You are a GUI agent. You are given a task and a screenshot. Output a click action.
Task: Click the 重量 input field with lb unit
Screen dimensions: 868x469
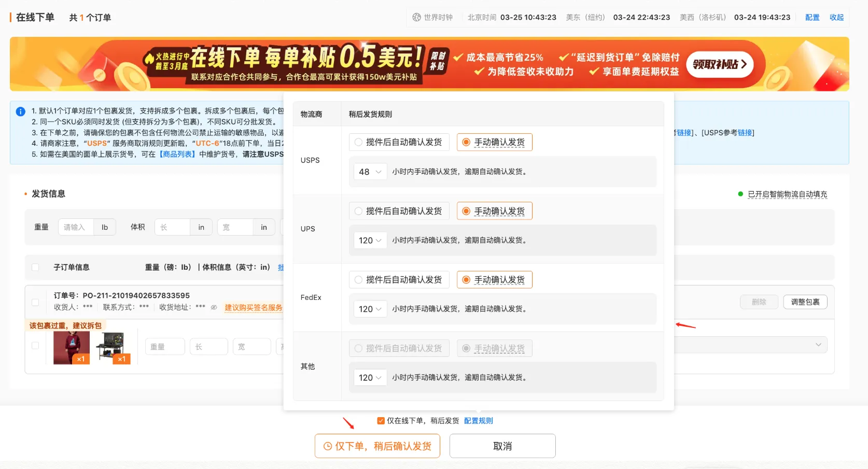tap(76, 227)
